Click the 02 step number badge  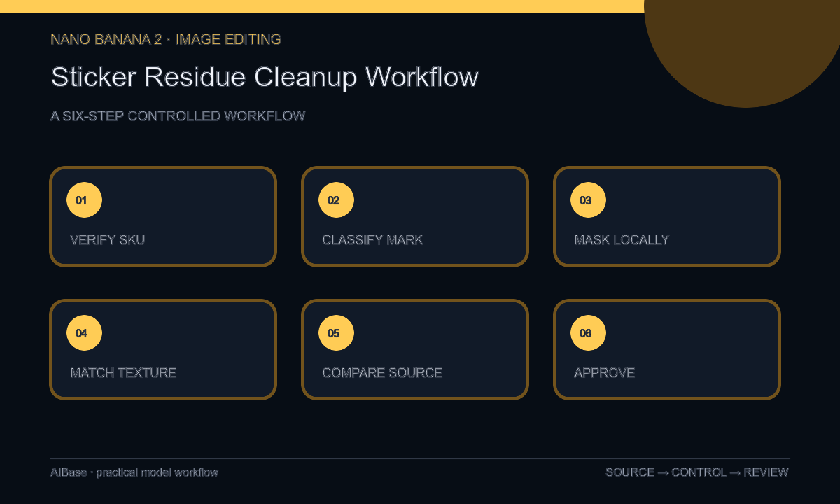[336, 200]
